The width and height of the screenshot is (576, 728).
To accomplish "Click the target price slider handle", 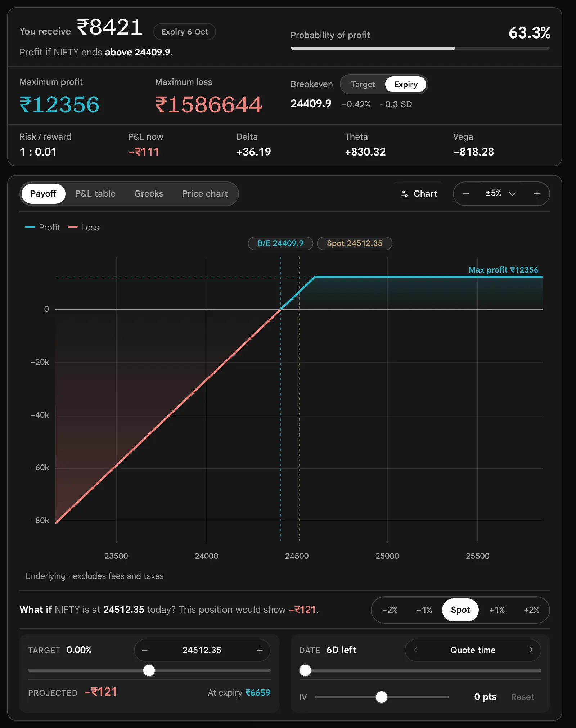I will 149,670.
